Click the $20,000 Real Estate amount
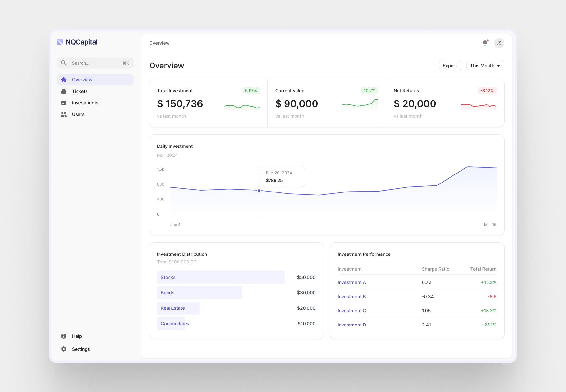 coord(306,308)
